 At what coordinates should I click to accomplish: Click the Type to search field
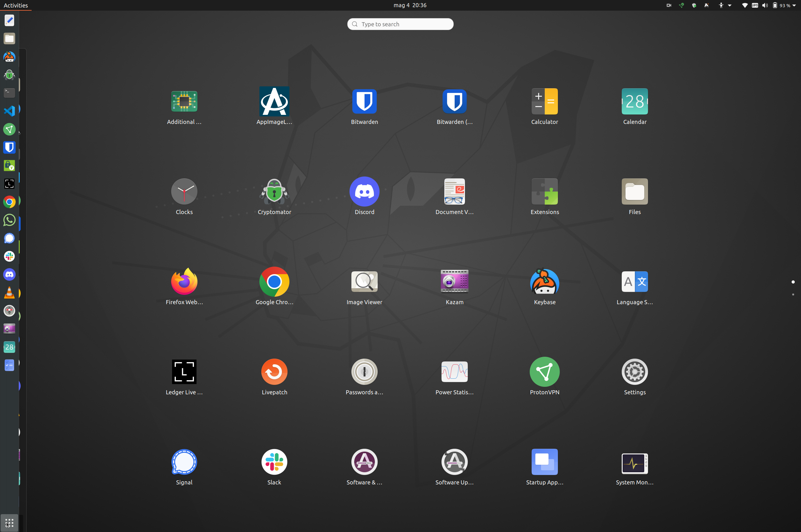pyautogui.click(x=400, y=24)
